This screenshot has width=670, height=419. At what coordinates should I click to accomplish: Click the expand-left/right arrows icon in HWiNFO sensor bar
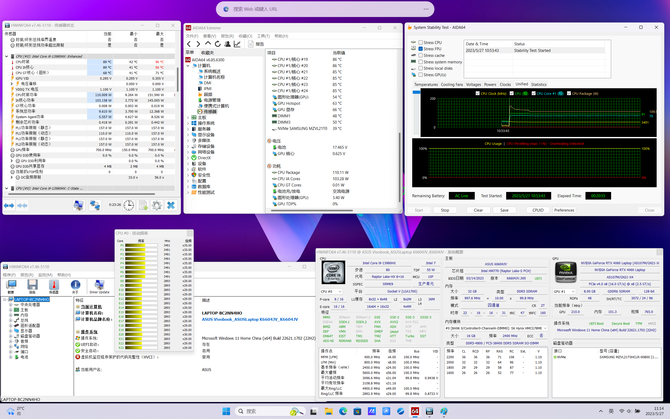(9, 205)
